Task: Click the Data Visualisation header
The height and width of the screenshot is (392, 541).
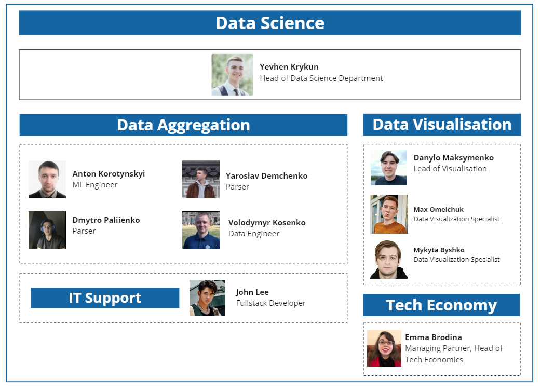Action: pos(442,125)
